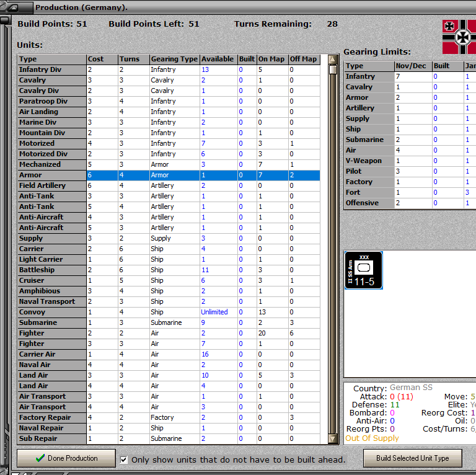
Task: Select the Cruiser unit row
Action: pos(169,280)
